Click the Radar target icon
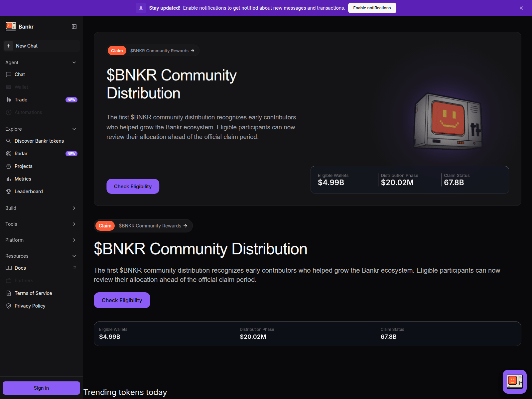532x399 pixels. pos(9,154)
